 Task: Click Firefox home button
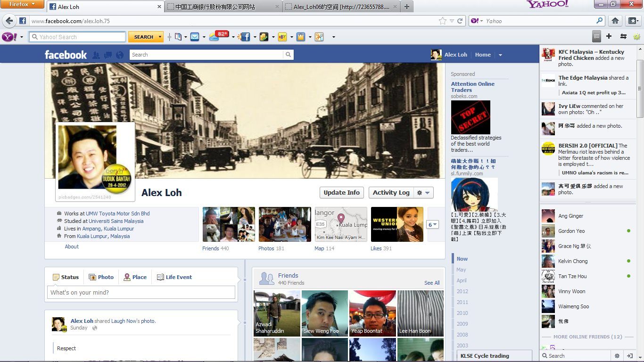[615, 21]
